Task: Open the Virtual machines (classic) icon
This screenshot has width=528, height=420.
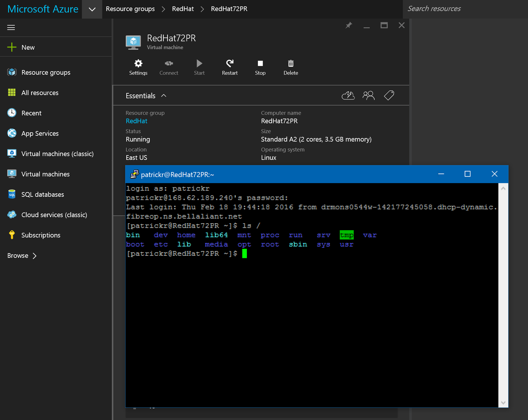Action: 12,154
